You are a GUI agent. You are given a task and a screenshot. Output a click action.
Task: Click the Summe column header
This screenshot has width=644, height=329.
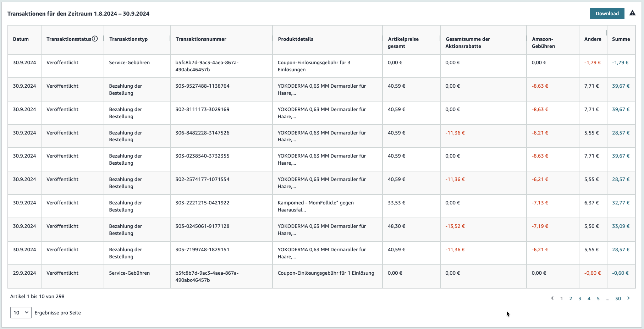tap(621, 39)
